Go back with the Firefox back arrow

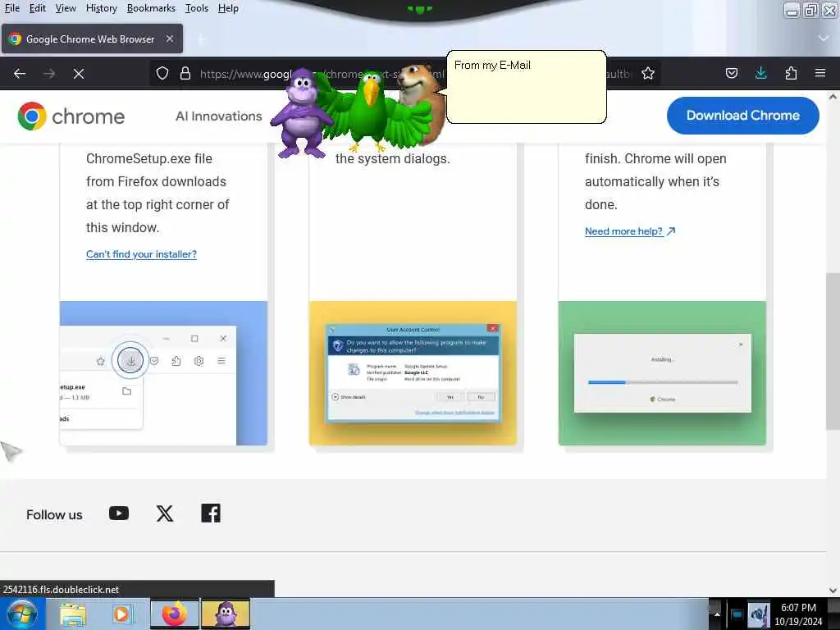20,73
